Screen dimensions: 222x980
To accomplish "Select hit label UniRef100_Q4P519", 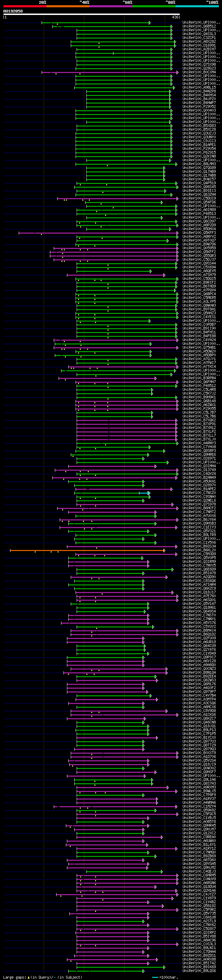I will tap(199, 183).
